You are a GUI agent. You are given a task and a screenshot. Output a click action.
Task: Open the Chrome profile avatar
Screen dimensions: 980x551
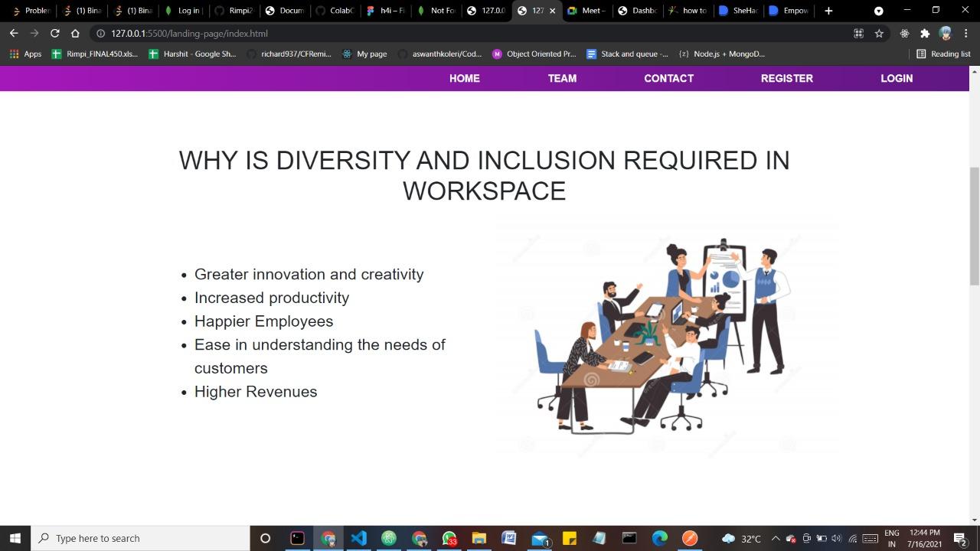click(946, 33)
